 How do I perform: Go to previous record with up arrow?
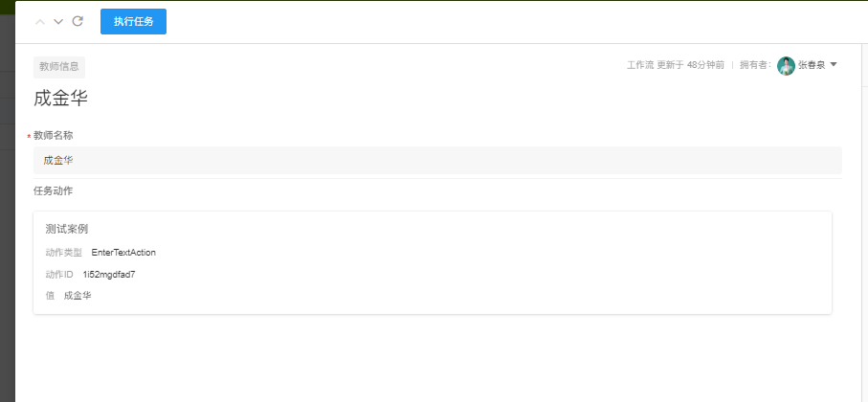40,21
